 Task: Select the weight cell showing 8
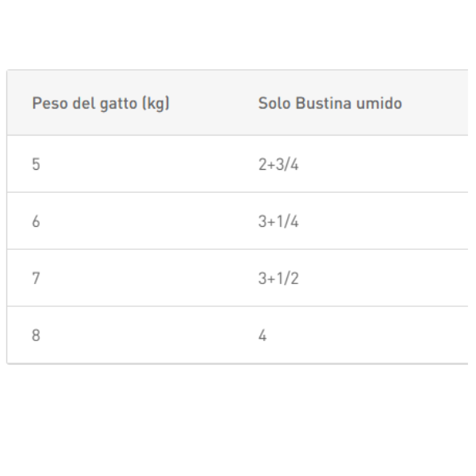(36, 336)
